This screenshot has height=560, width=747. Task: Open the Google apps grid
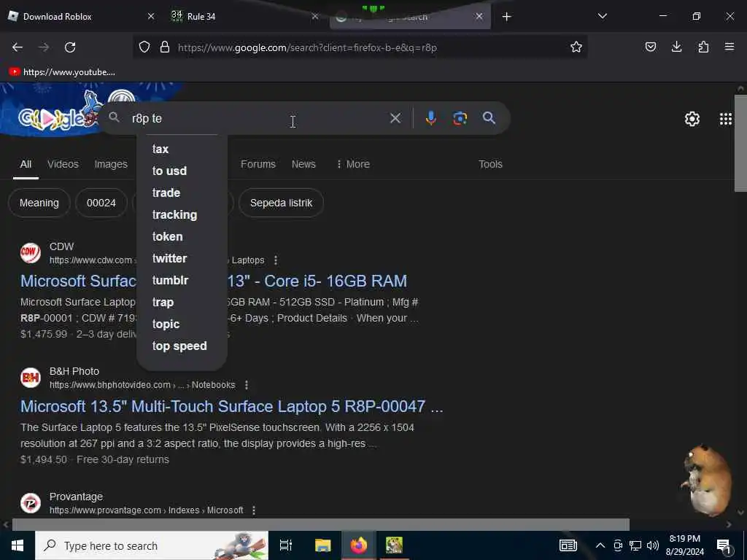click(726, 119)
